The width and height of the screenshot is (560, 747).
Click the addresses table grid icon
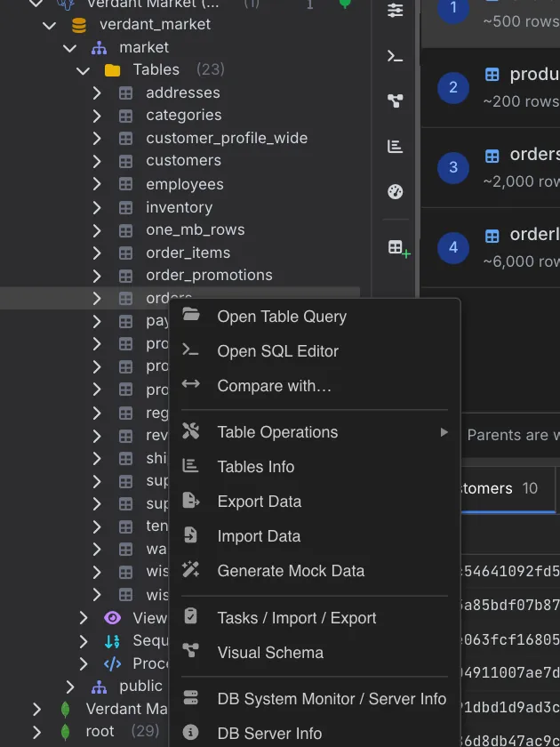point(125,92)
